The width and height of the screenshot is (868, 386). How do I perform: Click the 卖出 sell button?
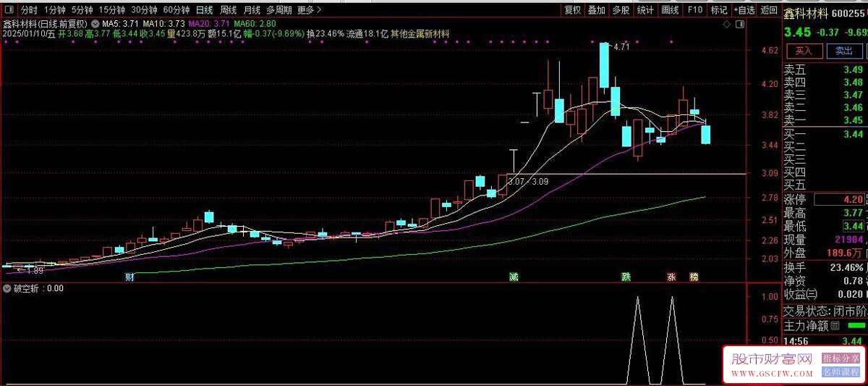[x=843, y=51]
